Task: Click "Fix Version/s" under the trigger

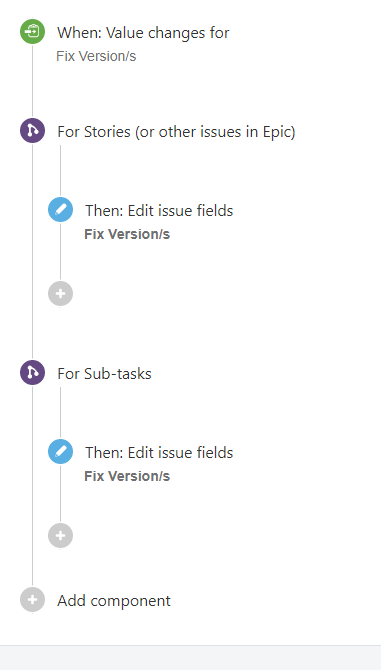Action: 96,56
